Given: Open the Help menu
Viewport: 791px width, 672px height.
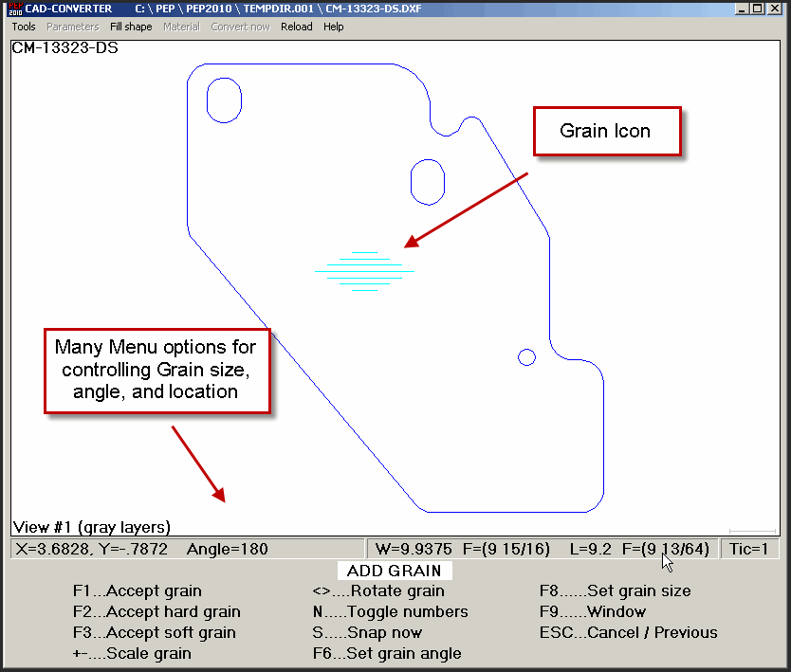Looking at the screenshot, I should coord(334,27).
